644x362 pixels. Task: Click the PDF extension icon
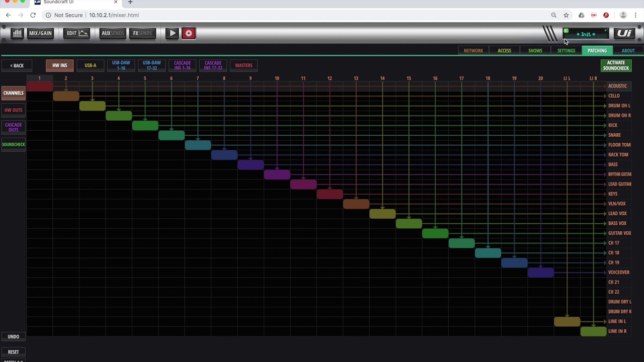point(594,15)
